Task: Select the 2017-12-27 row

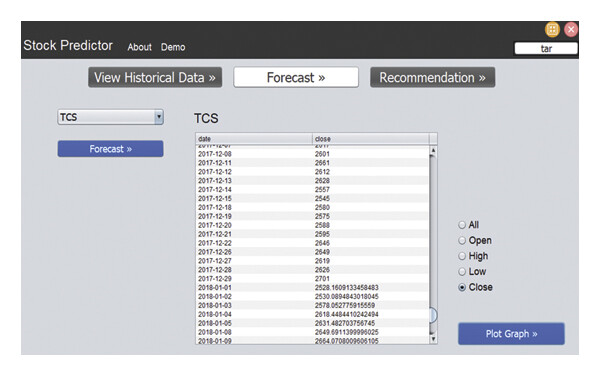Action: click(x=313, y=261)
